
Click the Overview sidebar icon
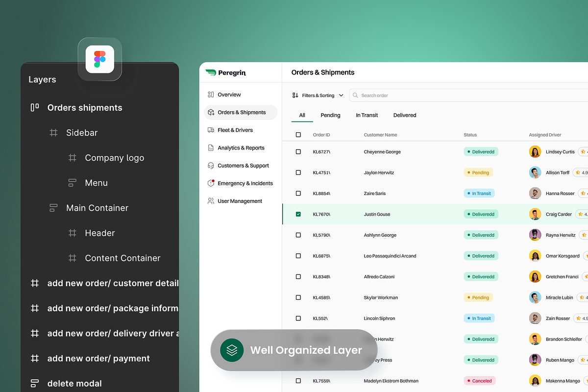point(211,95)
